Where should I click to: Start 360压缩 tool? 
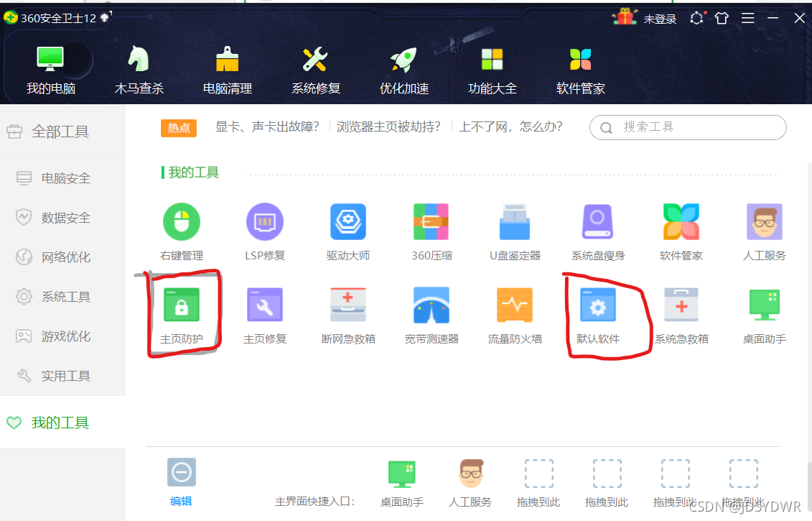[431, 231]
